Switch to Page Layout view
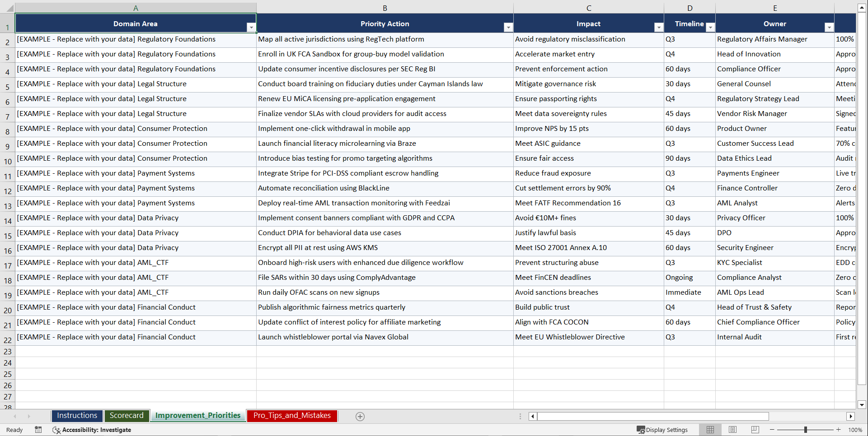The image size is (868, 436). [732, 430]
